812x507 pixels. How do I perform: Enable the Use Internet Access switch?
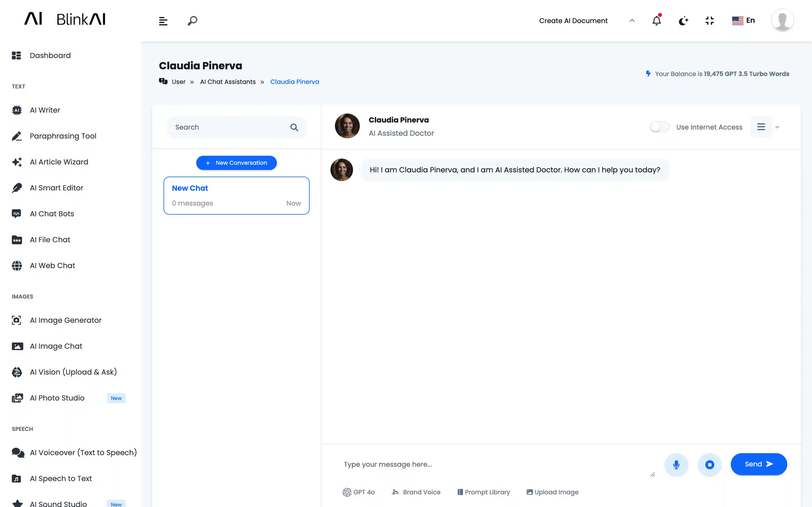click(x=659, y=127)
